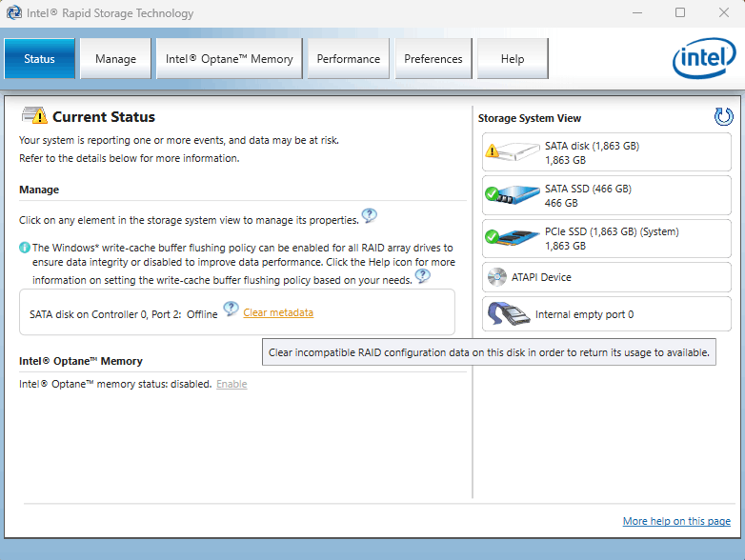The width and height of the screenshot is (745, 560).
Task: Go to the Performance tab
Action: click(349, 58)
